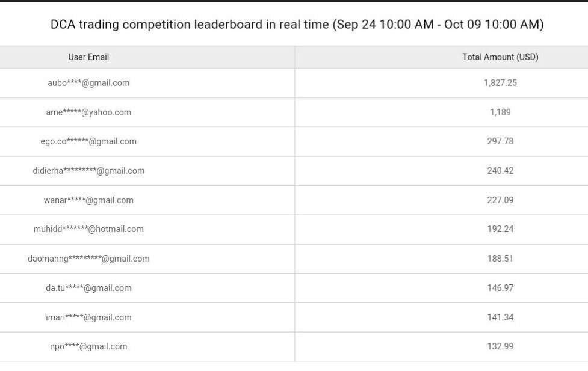The width and height of the screenshot is (588, 371).
Task: Select the imari*****@gmail.com email cell
Action: point(88,317)
